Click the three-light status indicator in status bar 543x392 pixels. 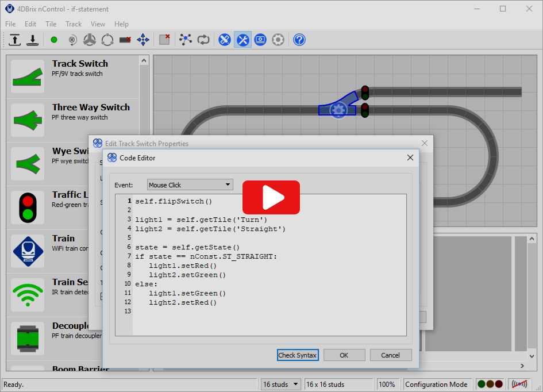pos(490,384)
